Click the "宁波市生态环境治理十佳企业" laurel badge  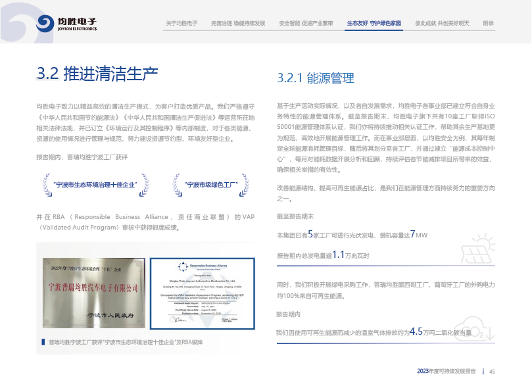tap(95, 185)
